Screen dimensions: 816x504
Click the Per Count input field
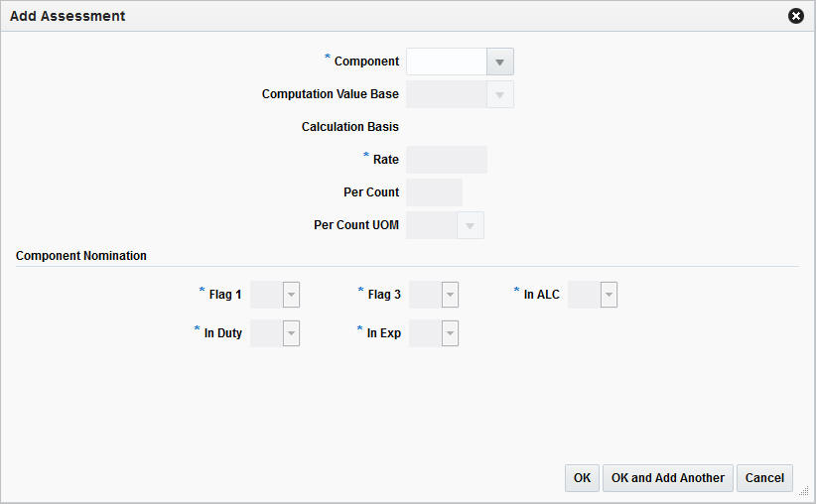click(x=435, y=192)
